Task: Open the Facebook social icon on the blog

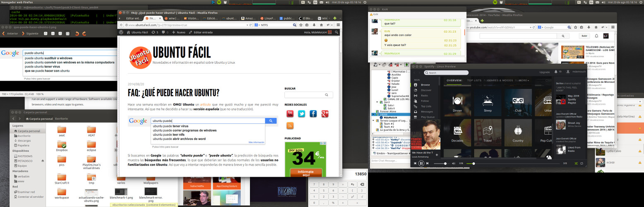Action: tap(313, 113)
